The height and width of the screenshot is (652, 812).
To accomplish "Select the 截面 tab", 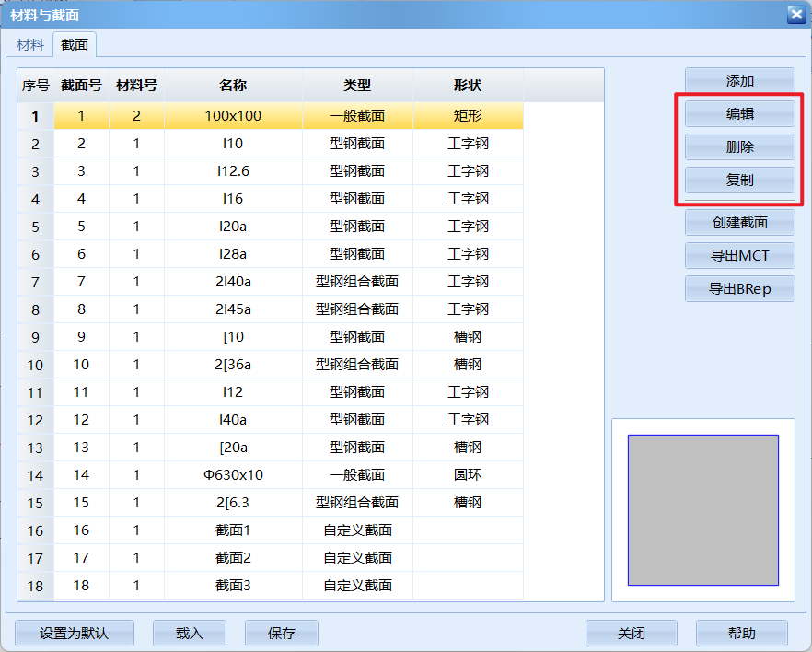I will [x=75, y=44].
